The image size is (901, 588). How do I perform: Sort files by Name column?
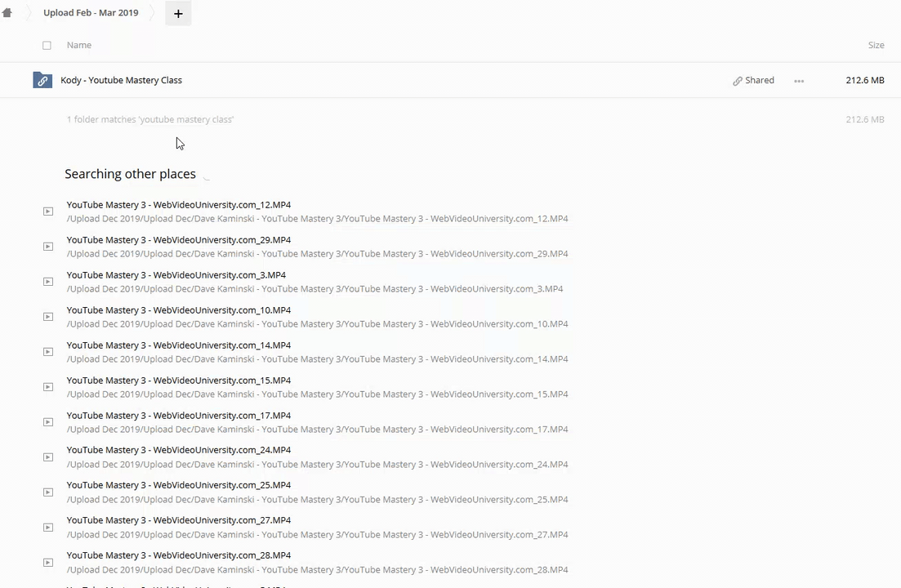tap(79, 45)
